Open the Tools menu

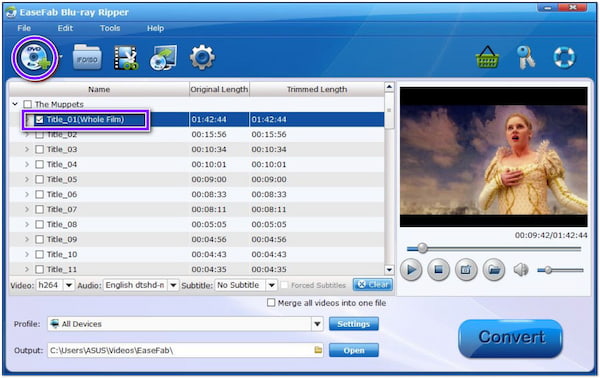pos(110,28)
